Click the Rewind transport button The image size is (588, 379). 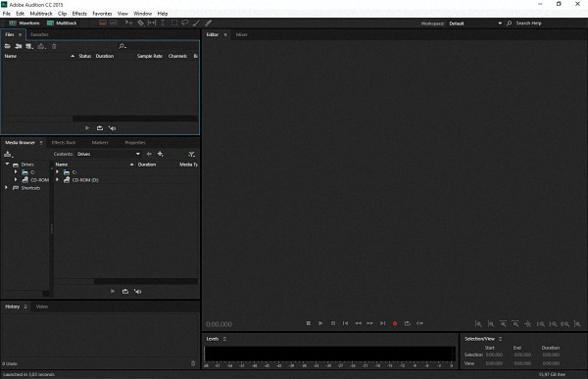click(x=358, y=323)
